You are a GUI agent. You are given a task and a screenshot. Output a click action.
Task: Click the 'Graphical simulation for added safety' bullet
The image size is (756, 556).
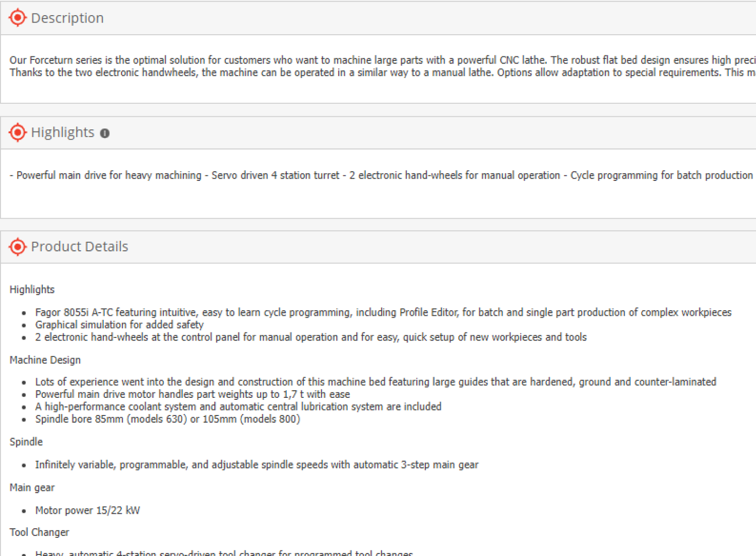[x=119, y=325]
